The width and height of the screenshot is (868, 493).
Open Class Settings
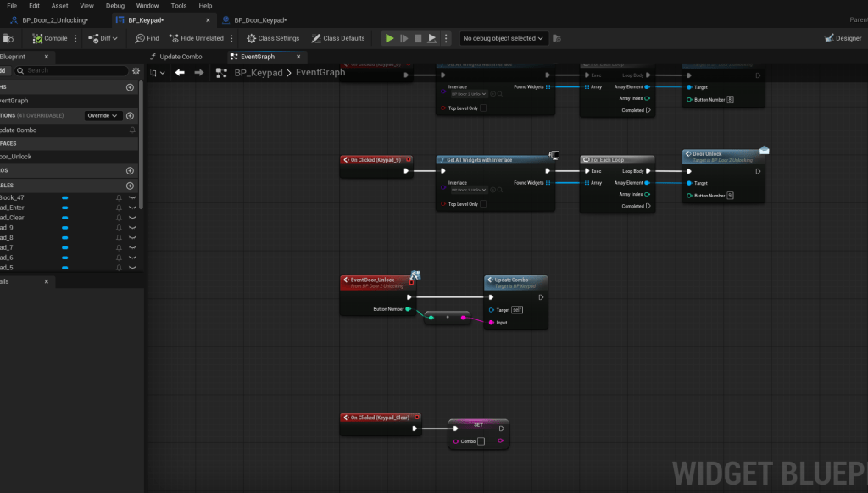(x=273, y=38)
